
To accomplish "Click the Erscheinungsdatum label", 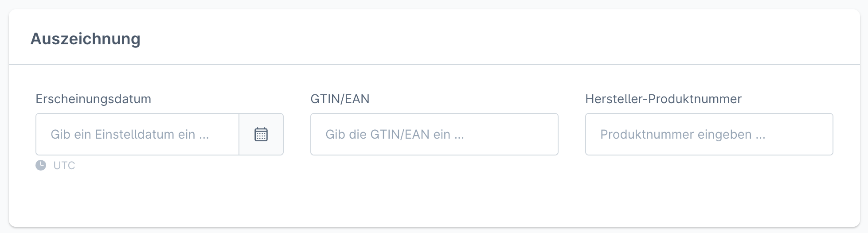I will click(93, 99).
